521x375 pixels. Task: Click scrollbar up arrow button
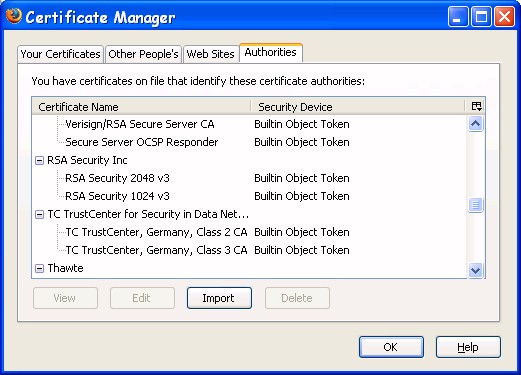click(x=475, y=124)
